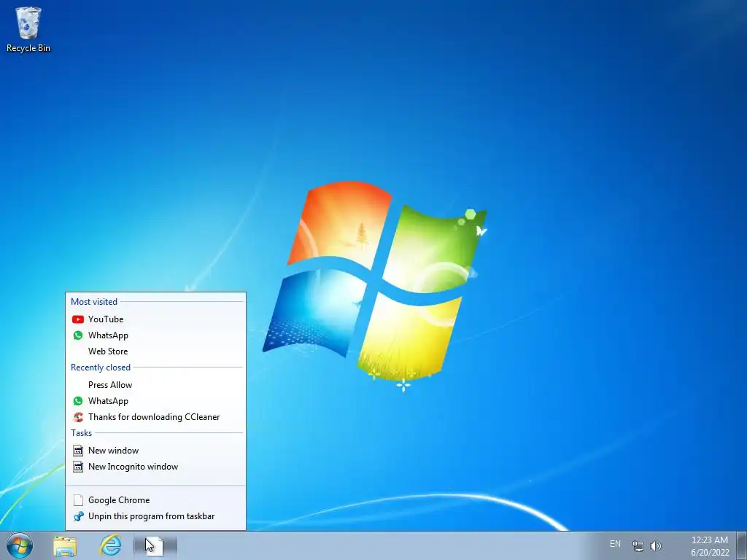Launch Google Chrome from the jump list

(x=155, y=500)
